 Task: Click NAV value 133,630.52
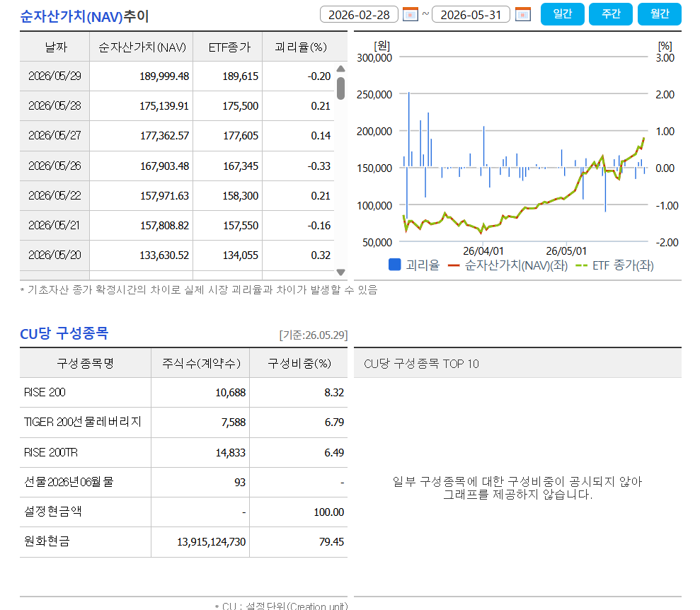coord(164,255)
